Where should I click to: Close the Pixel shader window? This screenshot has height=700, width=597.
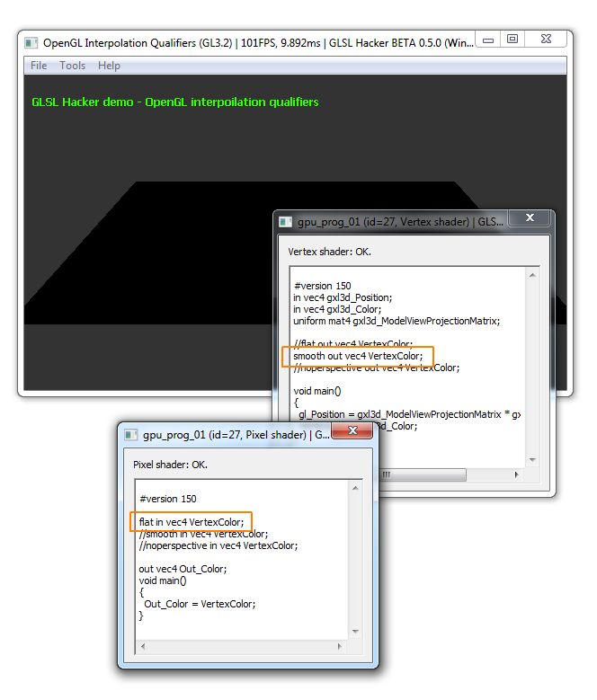tap(353, 434)
